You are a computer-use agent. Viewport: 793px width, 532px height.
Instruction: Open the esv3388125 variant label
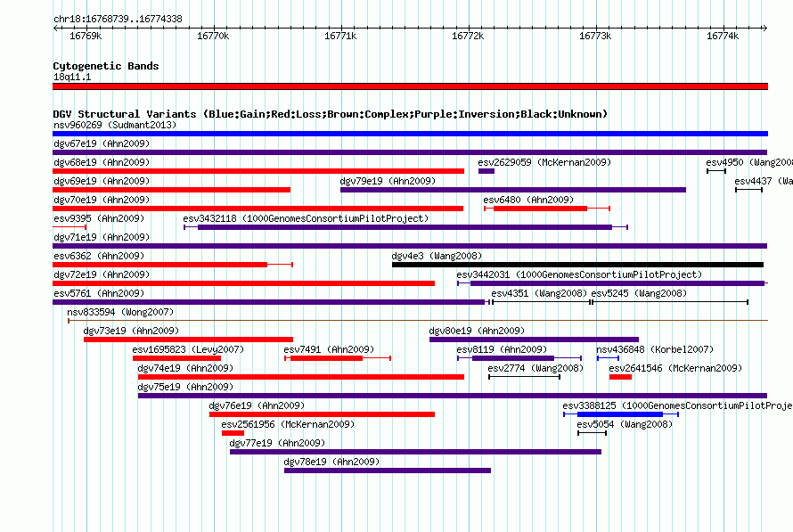677,405
